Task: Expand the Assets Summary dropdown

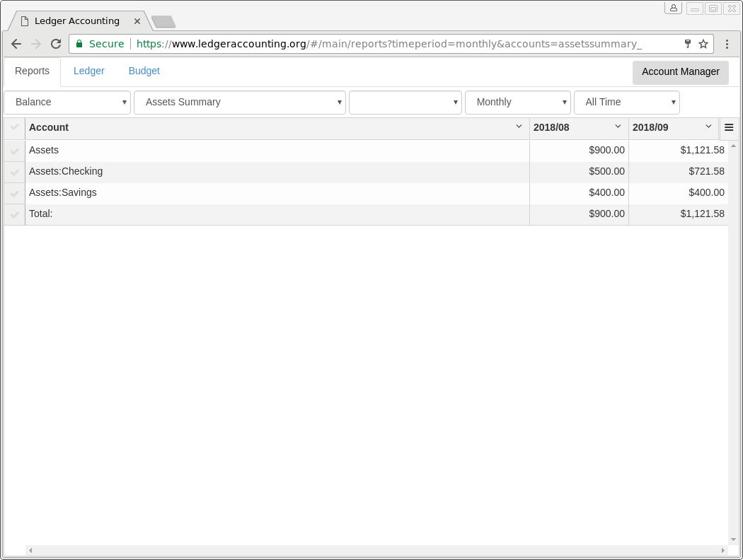Action: [239, 103]
